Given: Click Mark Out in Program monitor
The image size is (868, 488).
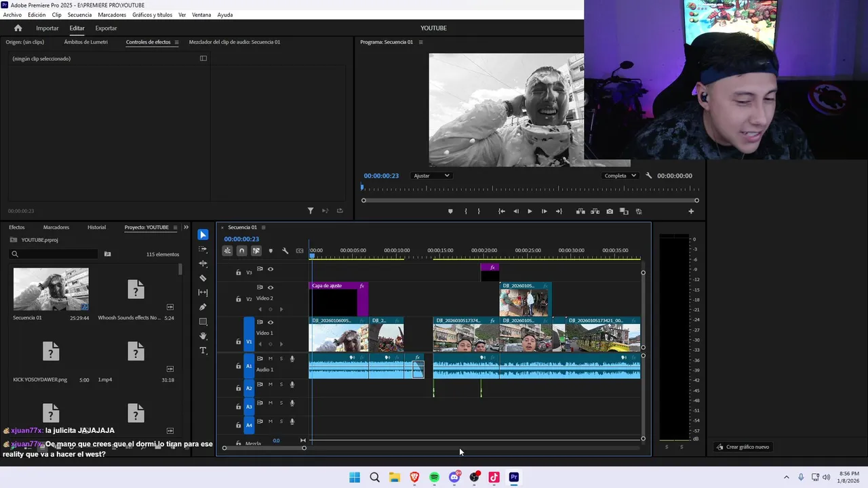Looking at the screenshot, I should 479,211.
